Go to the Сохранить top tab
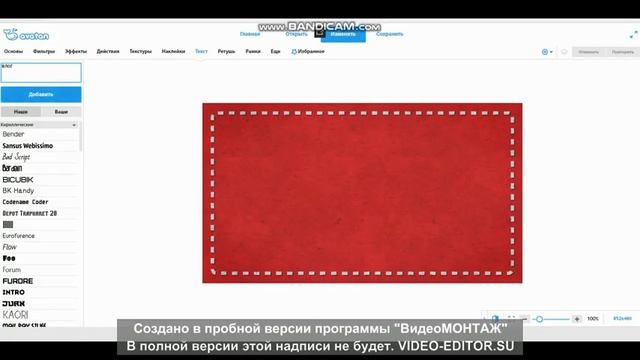640x360 pixels. tap(389, 34)
